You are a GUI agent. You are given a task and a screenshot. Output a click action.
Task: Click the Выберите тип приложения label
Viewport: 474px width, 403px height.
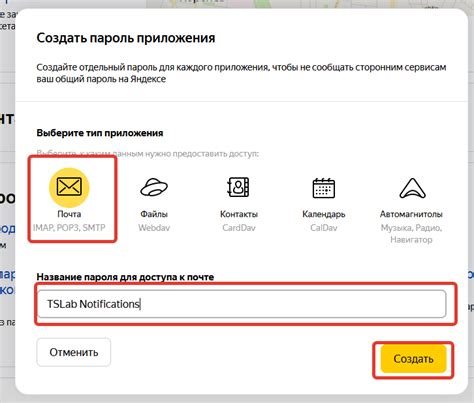click(100, 133)
